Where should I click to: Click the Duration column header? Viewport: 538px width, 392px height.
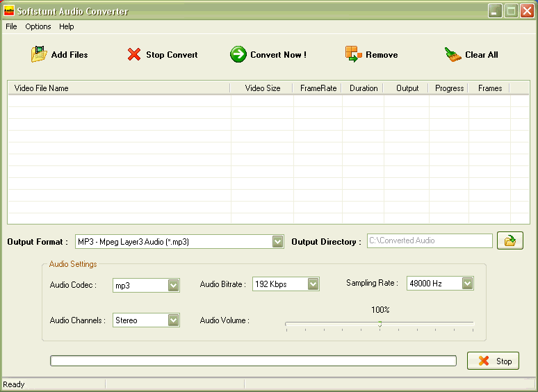coord(364,88)
